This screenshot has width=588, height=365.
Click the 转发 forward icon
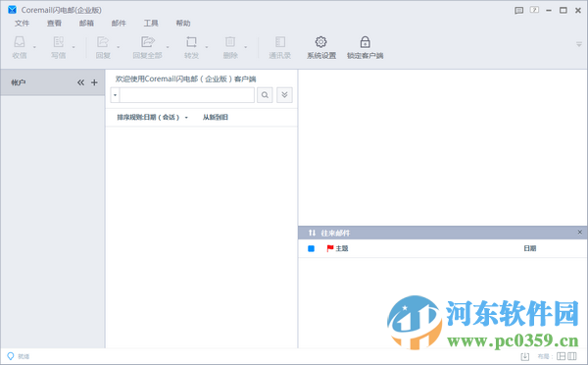[191, 41]
